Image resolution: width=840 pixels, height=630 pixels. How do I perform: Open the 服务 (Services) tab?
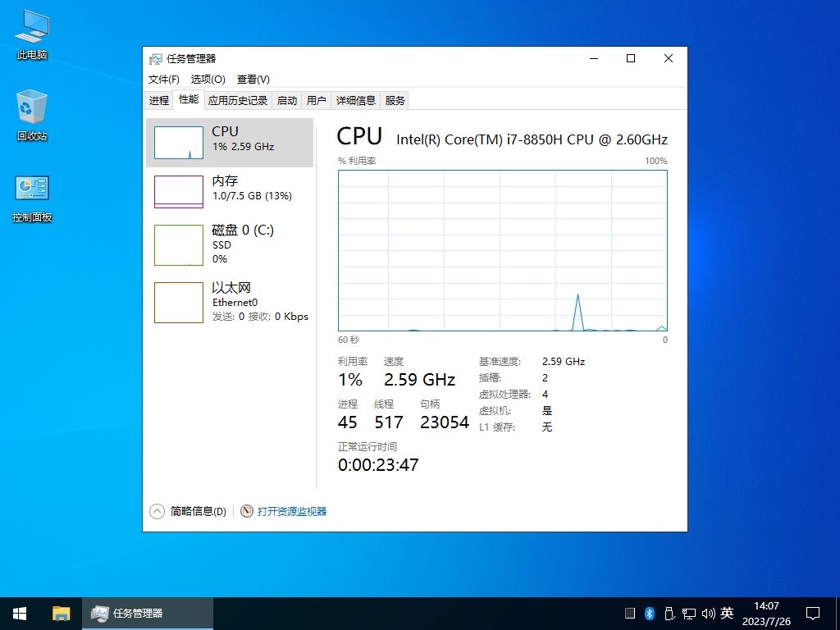395,99
